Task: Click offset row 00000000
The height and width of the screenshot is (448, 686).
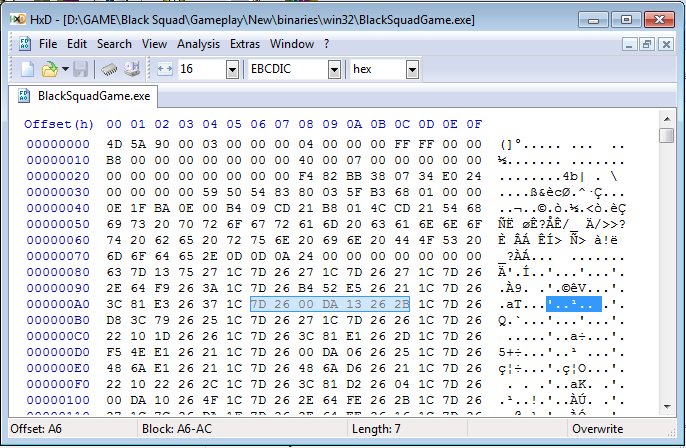Action: 58,144
